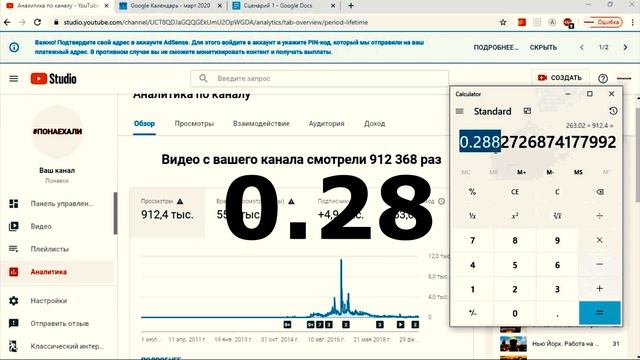Image resolution: width=640 pixels, height=360 pixels.
Task: Focus the YouTube Studio search field
Action: [320, 78]
